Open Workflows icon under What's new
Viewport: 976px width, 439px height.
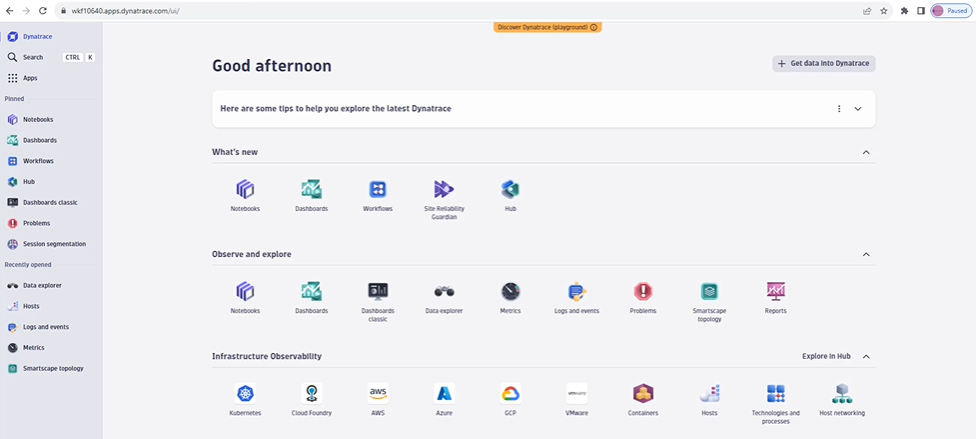378,189
